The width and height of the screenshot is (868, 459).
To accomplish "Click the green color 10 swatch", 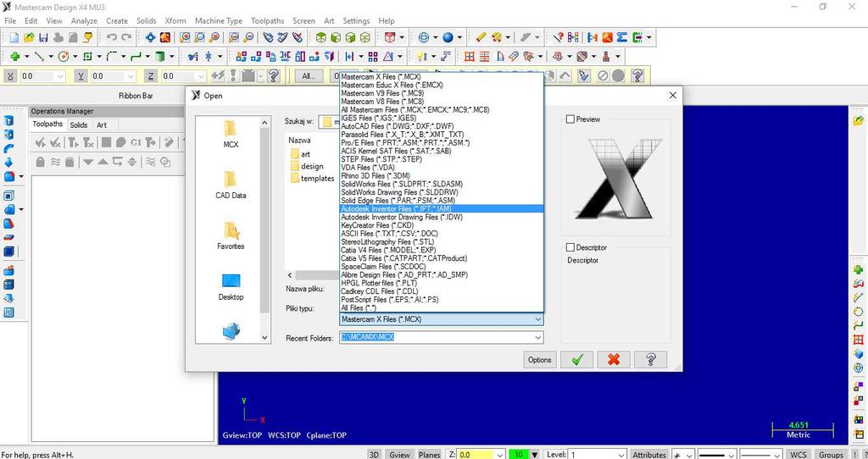I will (519, 455).
